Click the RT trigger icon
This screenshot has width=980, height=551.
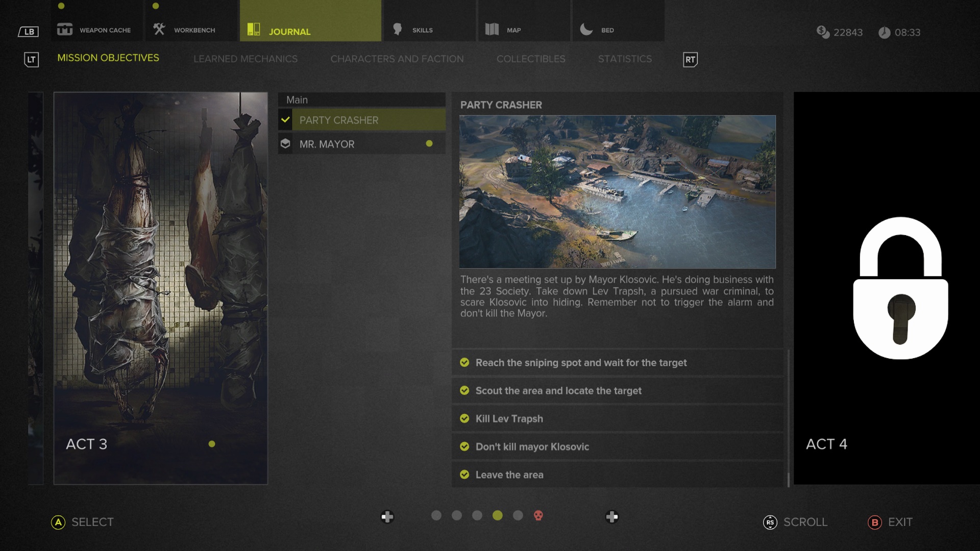click(690, 60)
